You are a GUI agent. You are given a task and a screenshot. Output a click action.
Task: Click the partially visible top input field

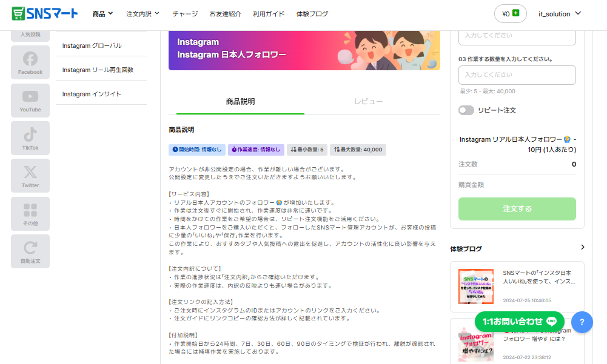(517, 38)
